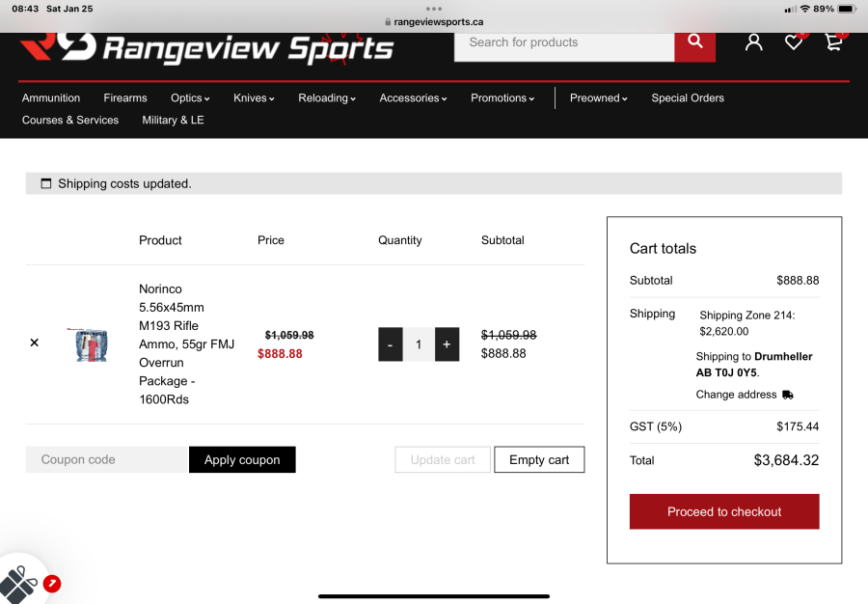
Task: Remove the Norinco ammo item with X
Action: click(x=35, y=343)
